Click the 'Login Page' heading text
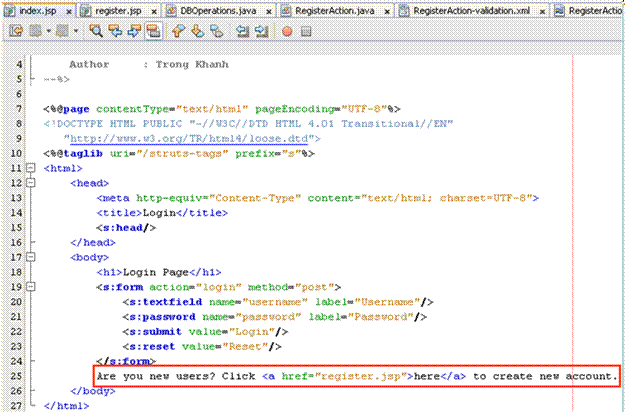Screen dimensions: 625x413 click(155, 272)
